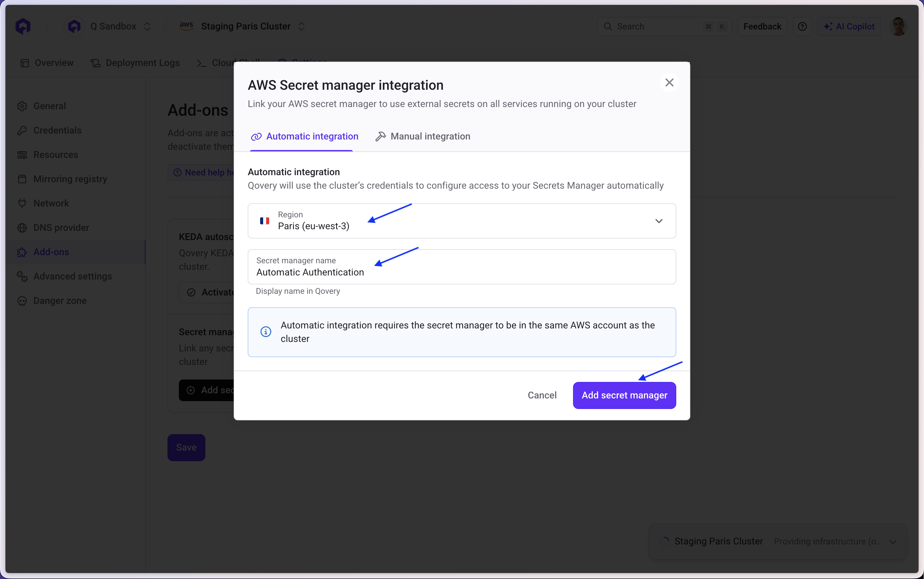
Task: Open Resources in sidebar
Action: coord(75,155)
